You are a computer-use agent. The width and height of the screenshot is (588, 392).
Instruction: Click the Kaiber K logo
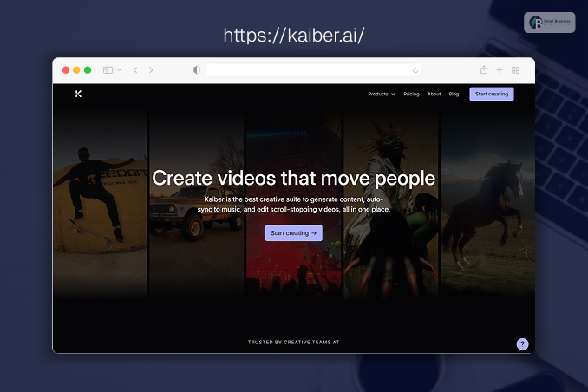point(78,94)
